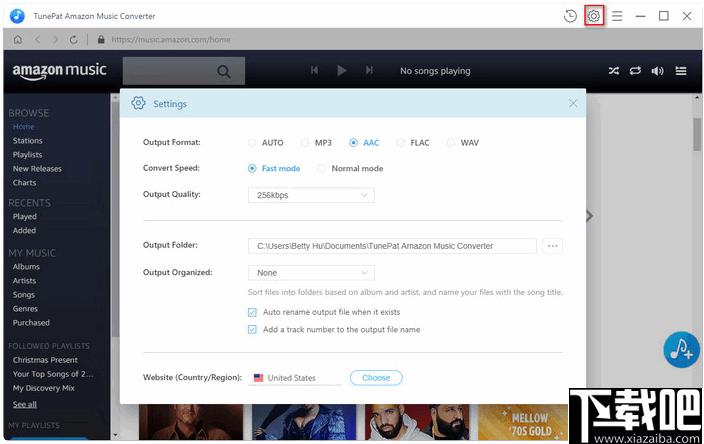The image size is (704, 444).
Task: Open Artists under My Music
Action: [x=24, y=281]
